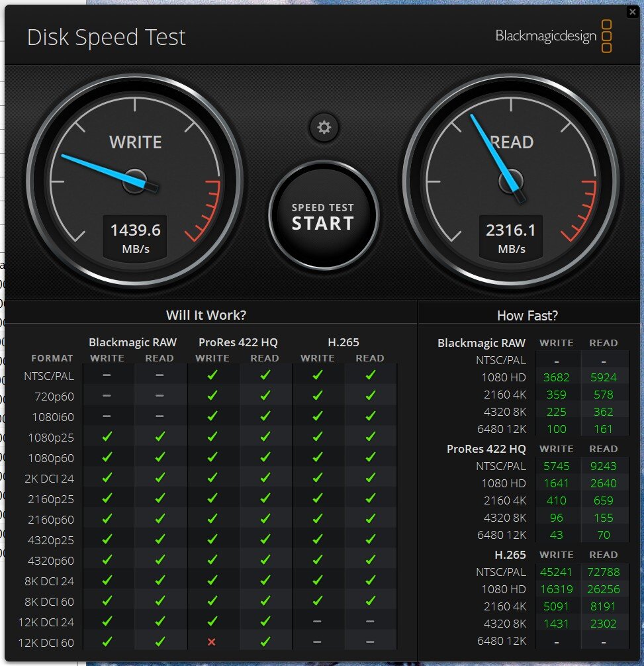
Task: Click the H.265 header in Will It Work
Action: click(x=344, y=342)
